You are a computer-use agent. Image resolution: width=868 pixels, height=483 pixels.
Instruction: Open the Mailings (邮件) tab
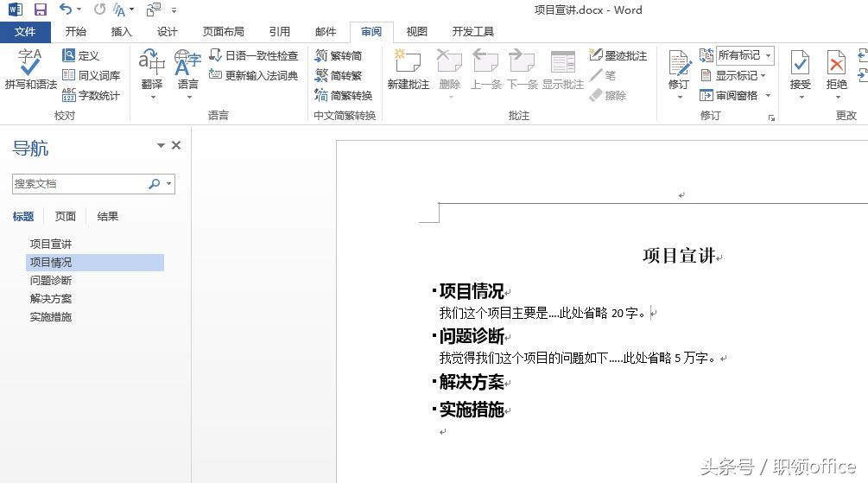(x=326, y=32)
